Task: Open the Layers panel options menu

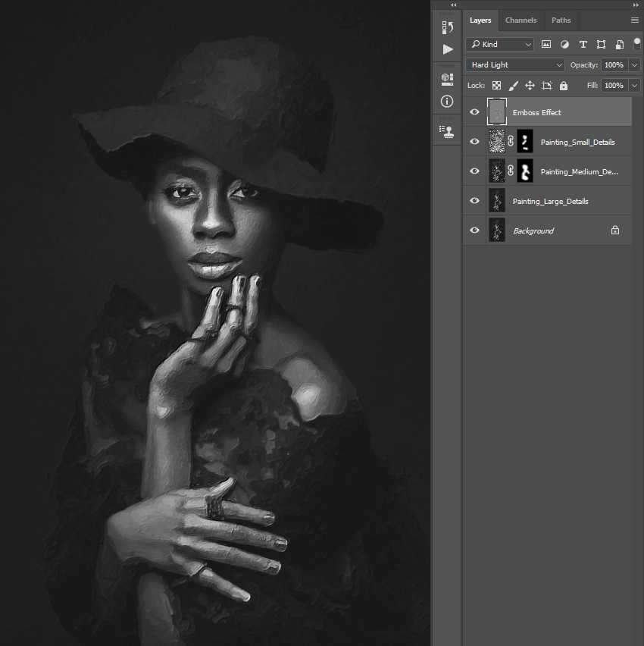Action: tap(634, 20)
